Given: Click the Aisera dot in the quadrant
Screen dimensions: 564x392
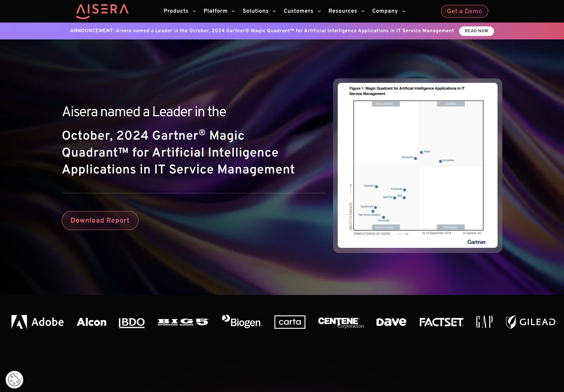Looking at the screenshot, I should tap(421, 153).
